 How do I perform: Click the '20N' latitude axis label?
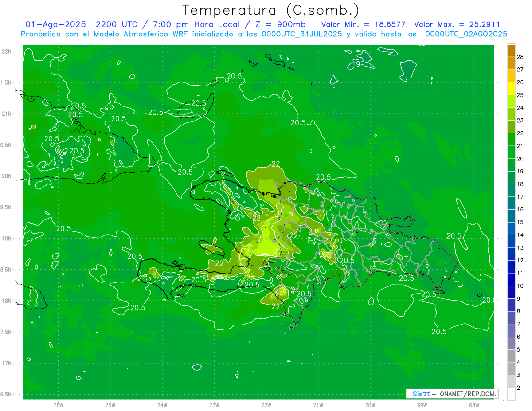[7, 176]
